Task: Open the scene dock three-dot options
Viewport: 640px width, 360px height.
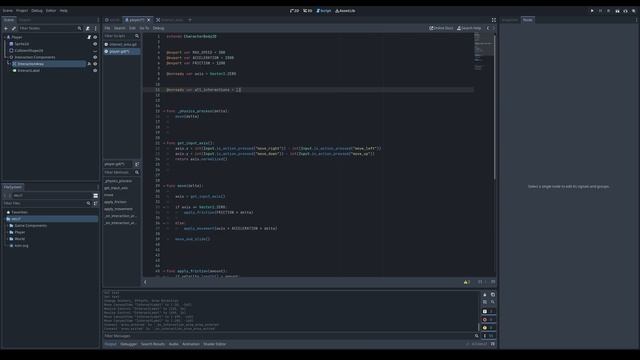Action: click(x=96, y=28)
